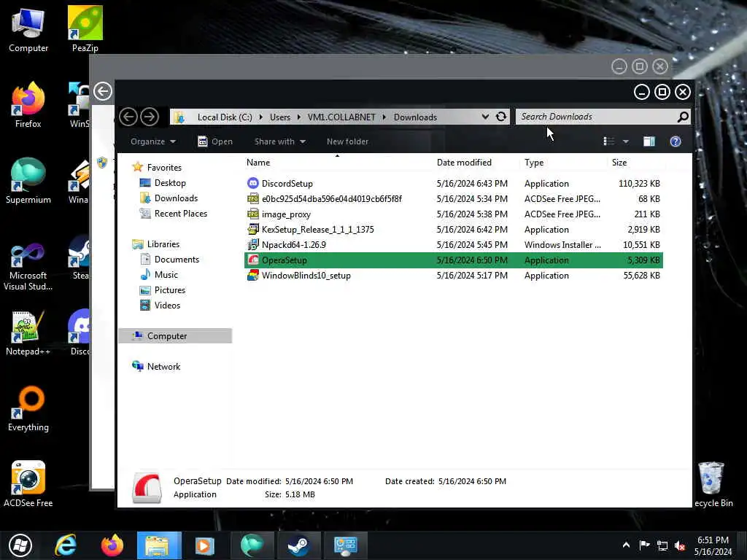Screen dimensions: 747x560
Task: Select the DiscordSetup file icon
Action: tap(253, 183)
